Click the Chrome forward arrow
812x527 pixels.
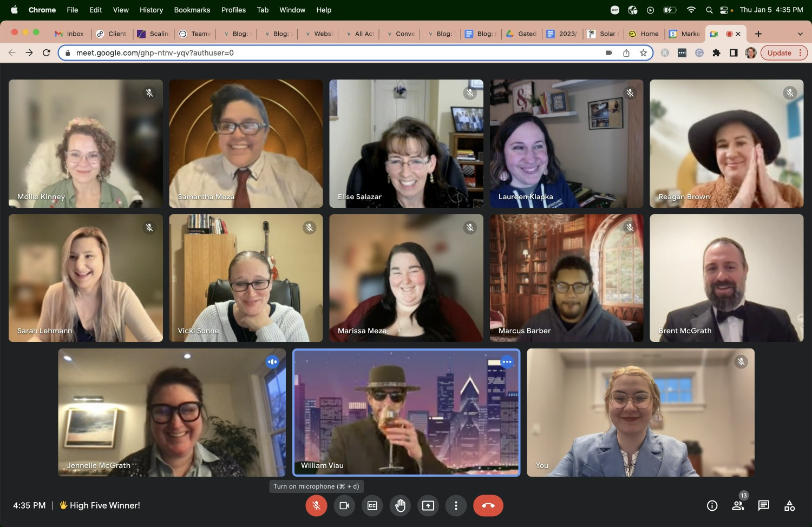click(x=29, y=52)
